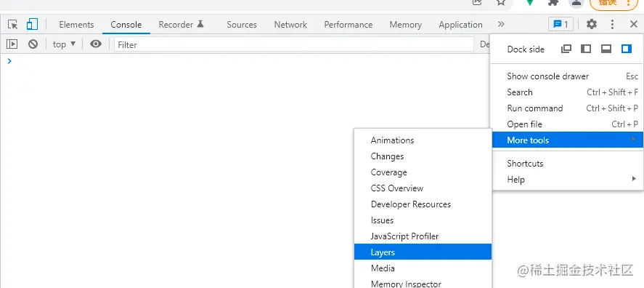The width and height of the screenshot is (644, 288).
Task: Show the console sidebar icon
Action: [12, 44]
